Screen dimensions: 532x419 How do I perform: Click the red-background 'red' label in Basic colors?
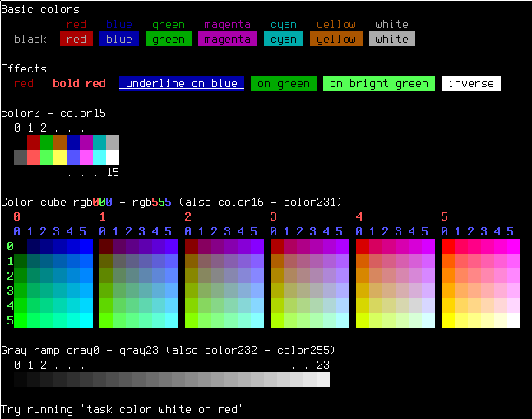[x=76, y=39]
